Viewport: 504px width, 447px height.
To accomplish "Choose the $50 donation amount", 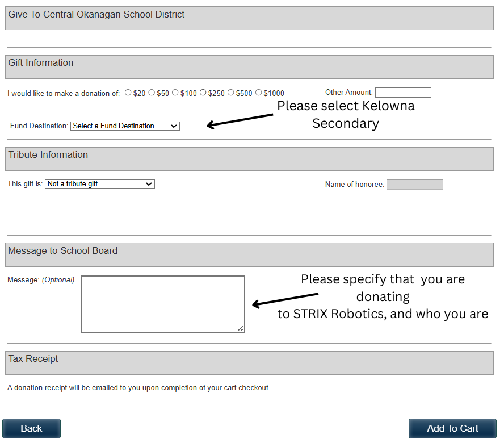I will (x=152, y=93).
